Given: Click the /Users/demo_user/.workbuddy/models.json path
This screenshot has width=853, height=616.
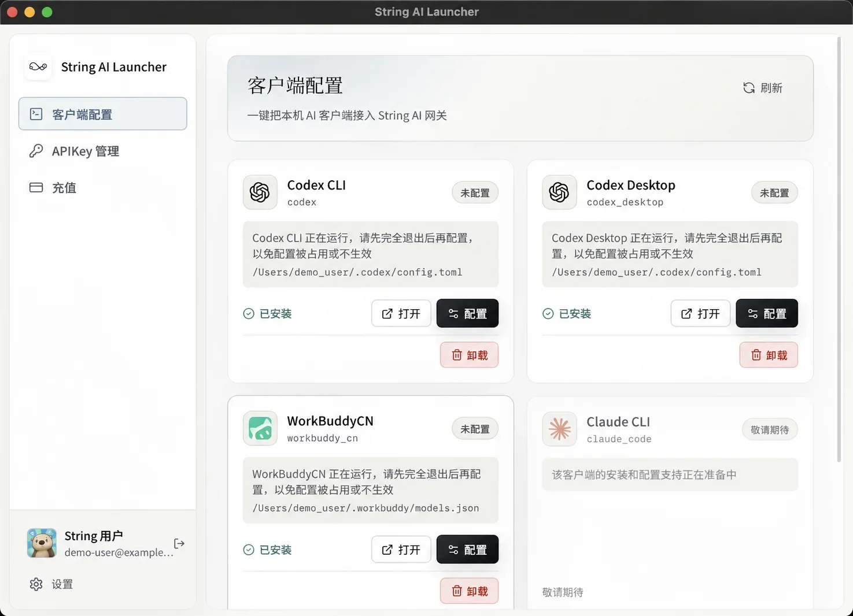Looking at the screenshot, I should [x=365, y=508].
